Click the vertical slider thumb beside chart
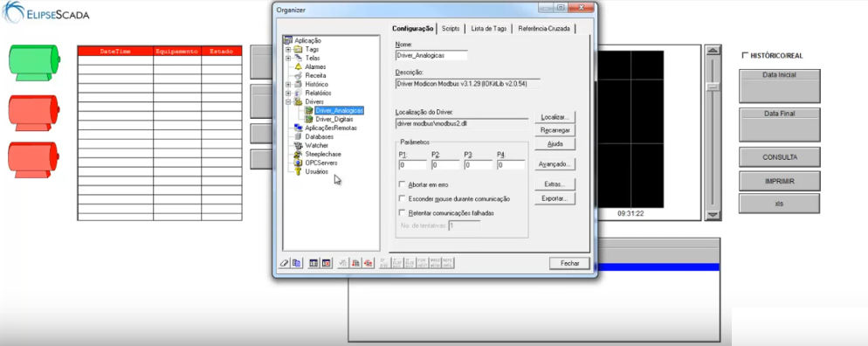This screenshot has height=346, width=868. click(x=713, y=86)
